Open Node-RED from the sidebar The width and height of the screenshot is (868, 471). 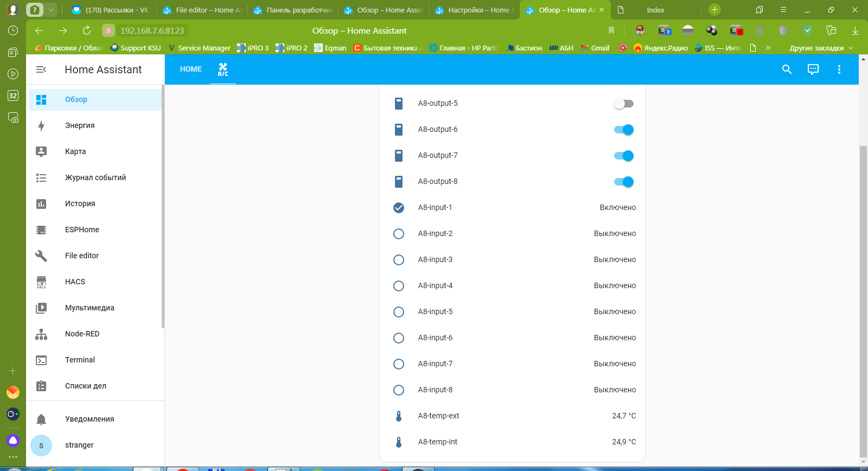pyautogui.click(x=82, y=334)
